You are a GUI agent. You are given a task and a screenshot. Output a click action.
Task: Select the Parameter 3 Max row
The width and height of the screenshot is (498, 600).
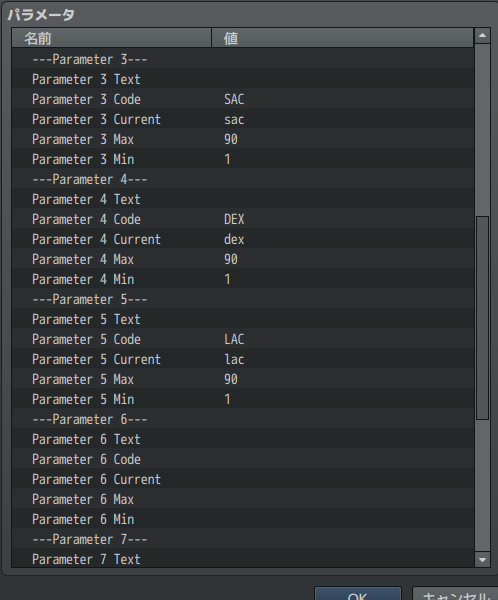point(243,139)
